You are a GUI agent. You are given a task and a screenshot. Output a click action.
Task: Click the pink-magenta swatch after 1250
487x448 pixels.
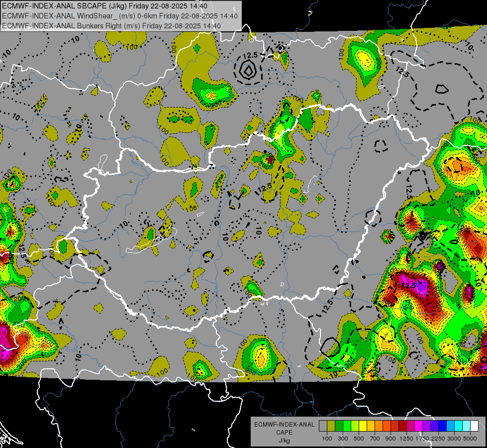410,426
